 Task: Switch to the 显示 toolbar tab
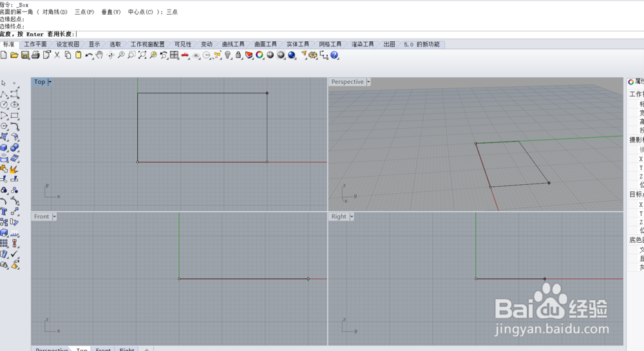pos(95,44)
